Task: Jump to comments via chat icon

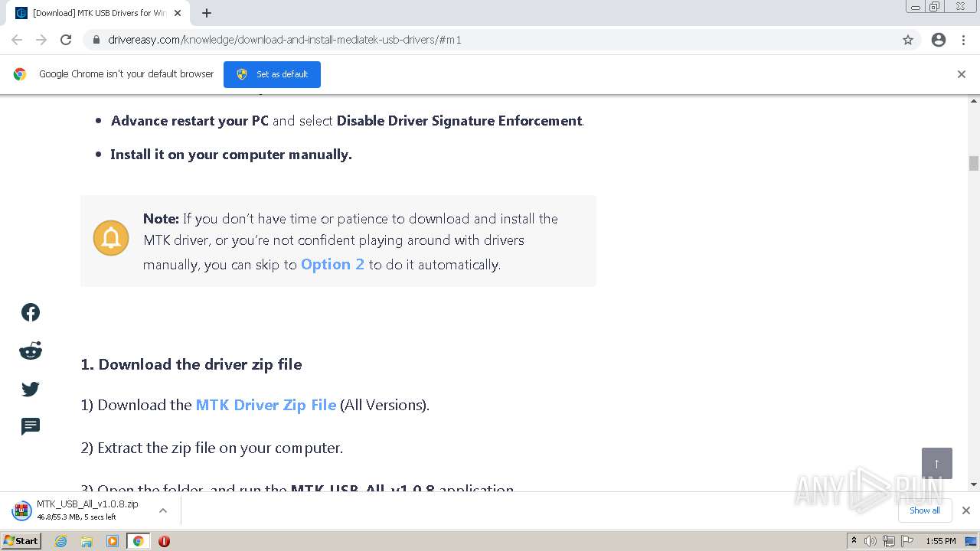Action: click(x=31, y=426)
